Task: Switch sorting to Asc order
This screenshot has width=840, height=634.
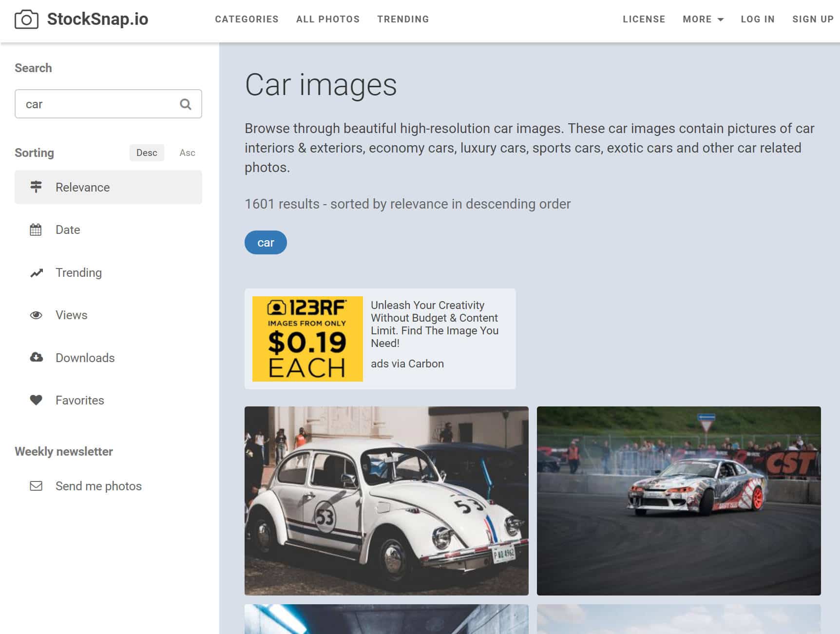Action: coord(187,153)
